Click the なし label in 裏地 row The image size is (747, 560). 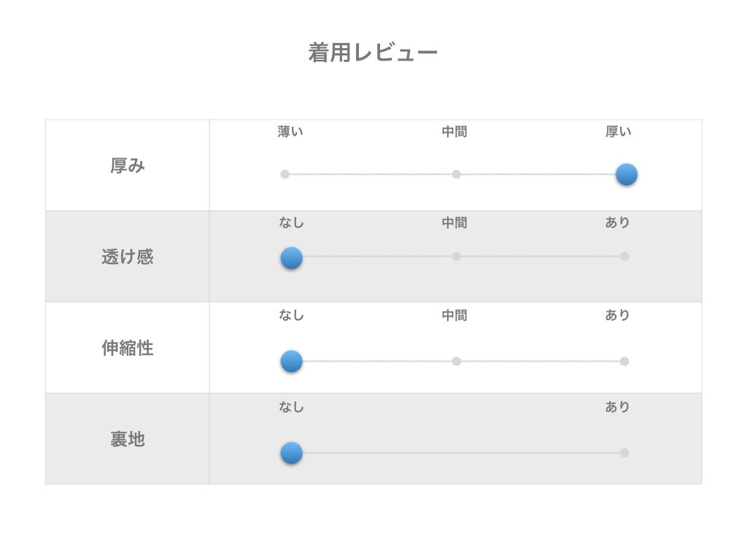291,408
